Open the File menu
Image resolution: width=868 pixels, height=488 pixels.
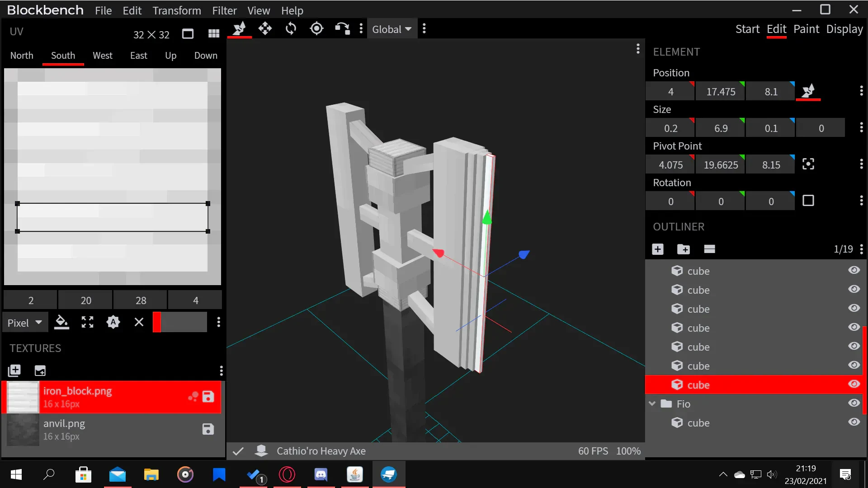pyautogui.click(x=103, y=10)
